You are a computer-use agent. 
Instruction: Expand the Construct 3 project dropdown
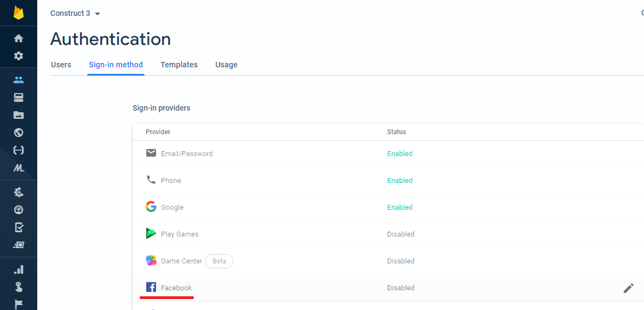click(76, 13)
